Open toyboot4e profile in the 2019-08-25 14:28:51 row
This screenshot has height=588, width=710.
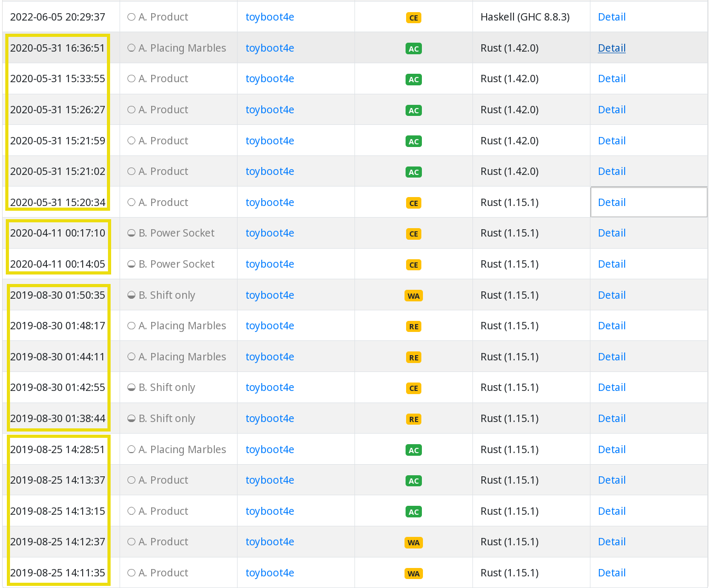(x=270, y=449)
